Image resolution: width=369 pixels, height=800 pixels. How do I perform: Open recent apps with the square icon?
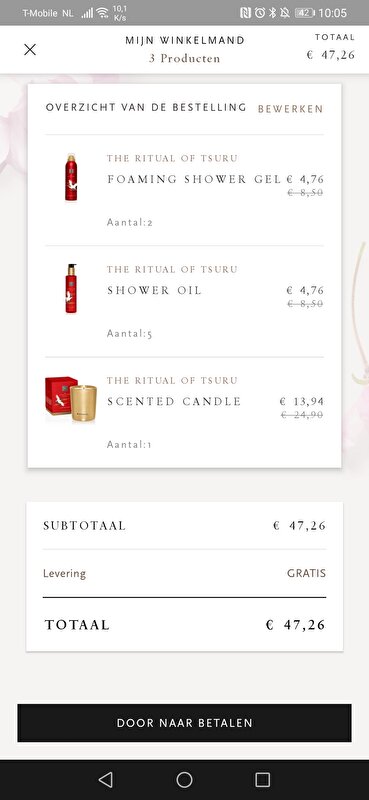click(262, 779)
